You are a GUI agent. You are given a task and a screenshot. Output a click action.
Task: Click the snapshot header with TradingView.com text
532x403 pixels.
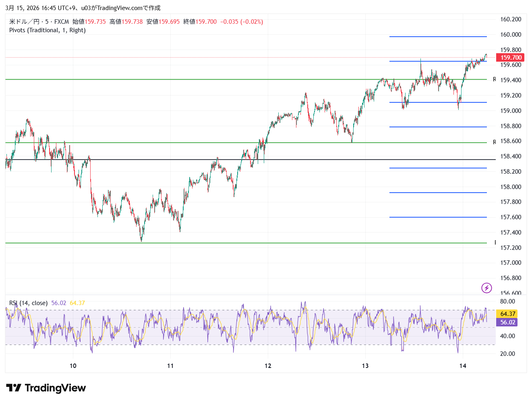pos(83,8)
